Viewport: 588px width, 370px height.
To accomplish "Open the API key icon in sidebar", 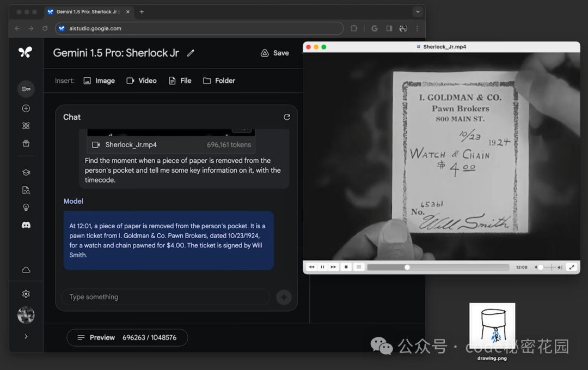I will (26, 89).
